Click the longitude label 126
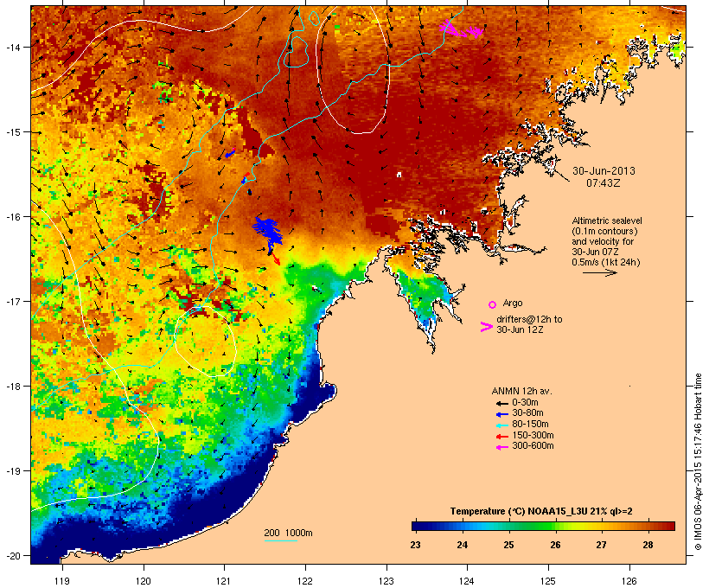This screenshot has height=588, width=709. pos(629,581)
